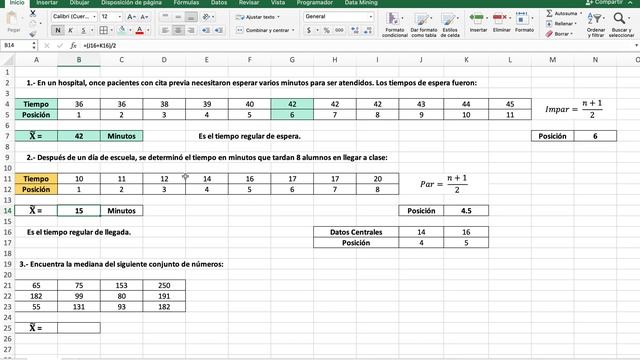Expand Combinar y centrar dropdown arrow
This screenshot has height=360, width=640.
(x=293, y=30)
